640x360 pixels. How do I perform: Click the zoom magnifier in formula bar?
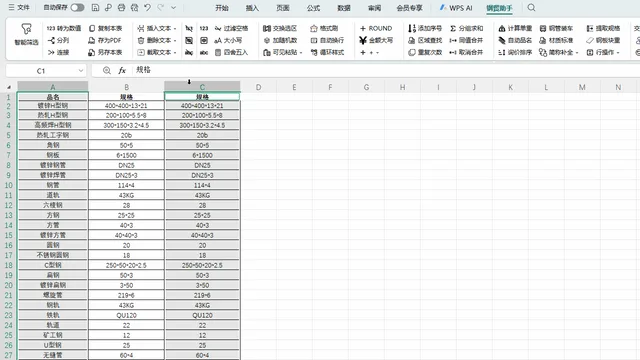pos(107,70)
